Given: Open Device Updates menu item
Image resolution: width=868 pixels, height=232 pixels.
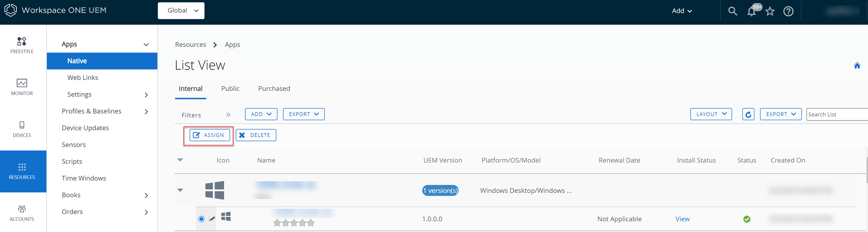Looking at the screenshot, I should click(85, 128).
